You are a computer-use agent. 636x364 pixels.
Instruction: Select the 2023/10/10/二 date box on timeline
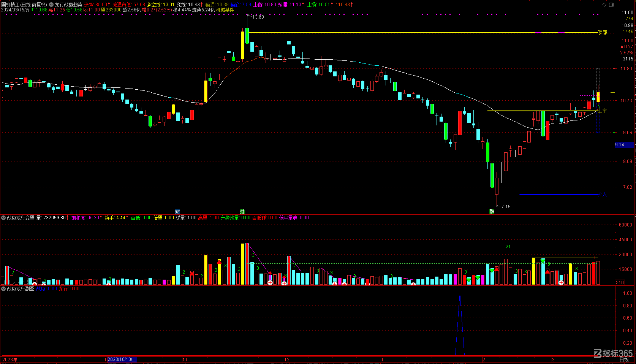tap(122, 359)
